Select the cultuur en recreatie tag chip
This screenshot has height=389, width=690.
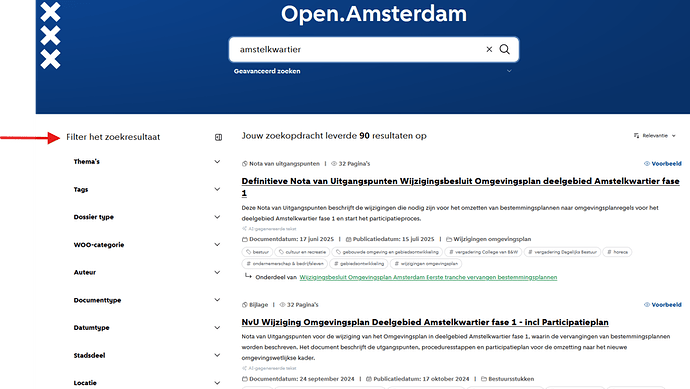click(302, 252)
